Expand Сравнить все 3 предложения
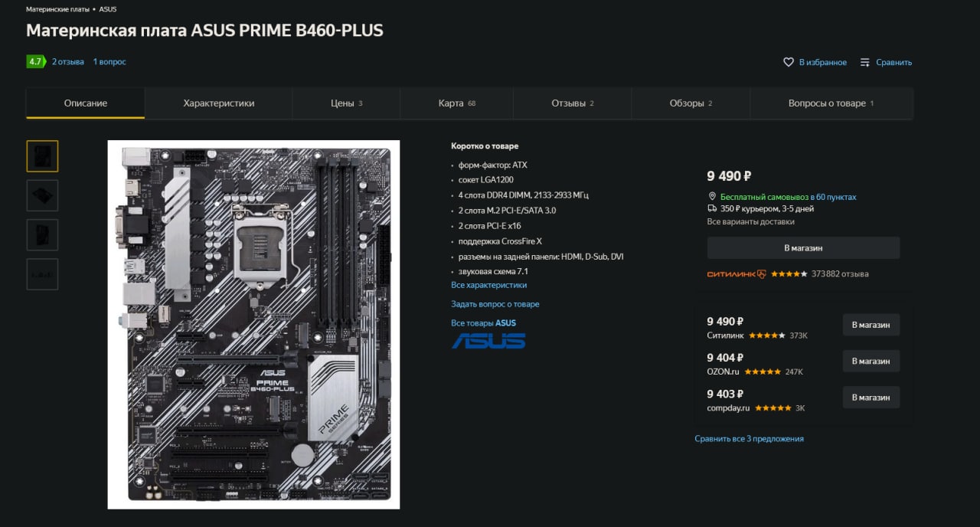This screenshot has height=527, width=980. (x=750, y=439)
